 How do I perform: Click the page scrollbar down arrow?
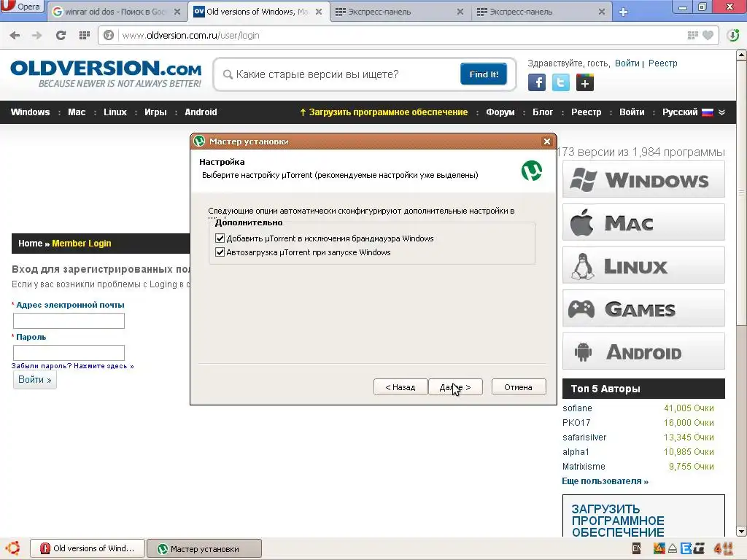click(x=741, y=531)
